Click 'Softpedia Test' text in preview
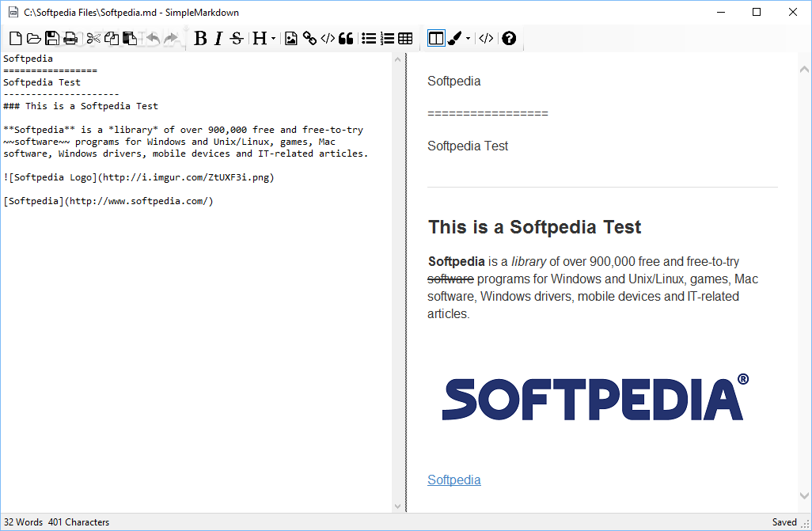The image size is (812, 531). pos(468,146)
